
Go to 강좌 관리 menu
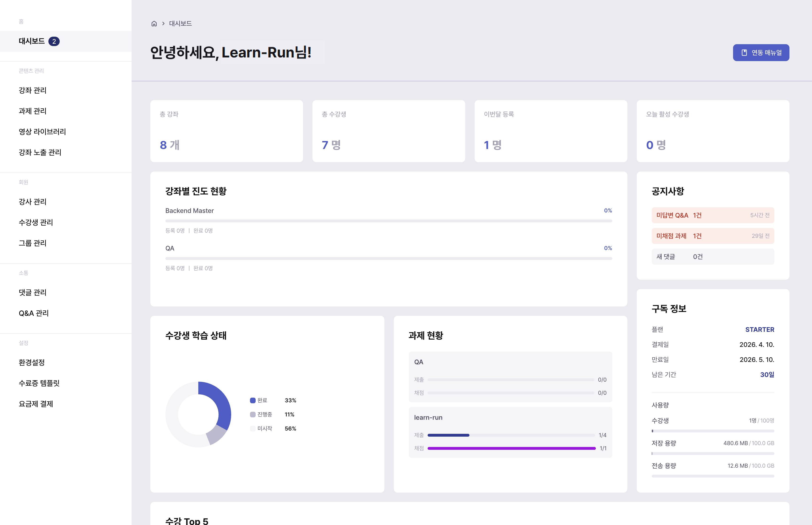[x=32, y=90]
